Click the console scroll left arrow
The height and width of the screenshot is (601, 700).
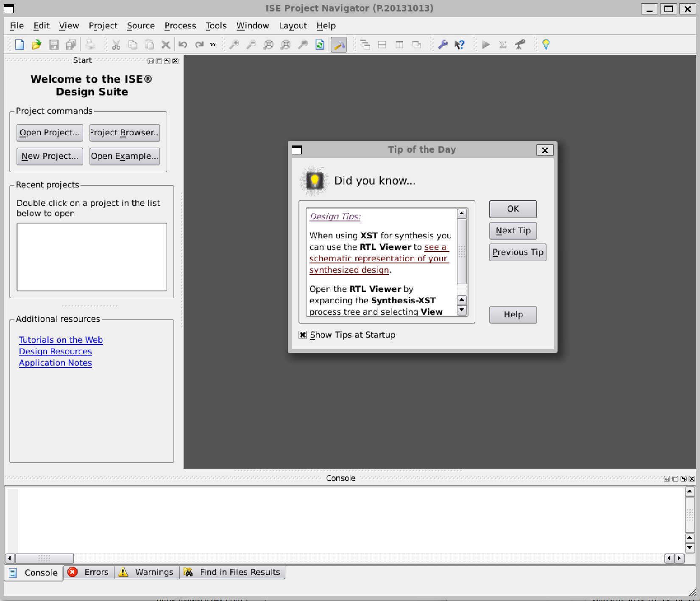(9, 558)
